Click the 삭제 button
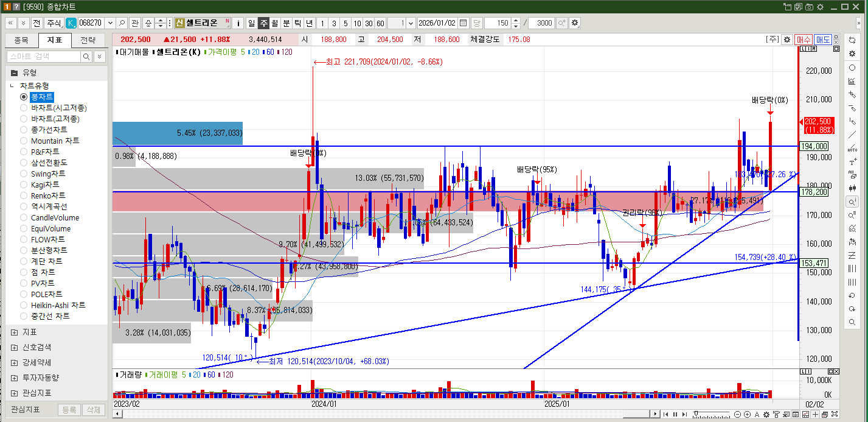 tap(94, 410)
